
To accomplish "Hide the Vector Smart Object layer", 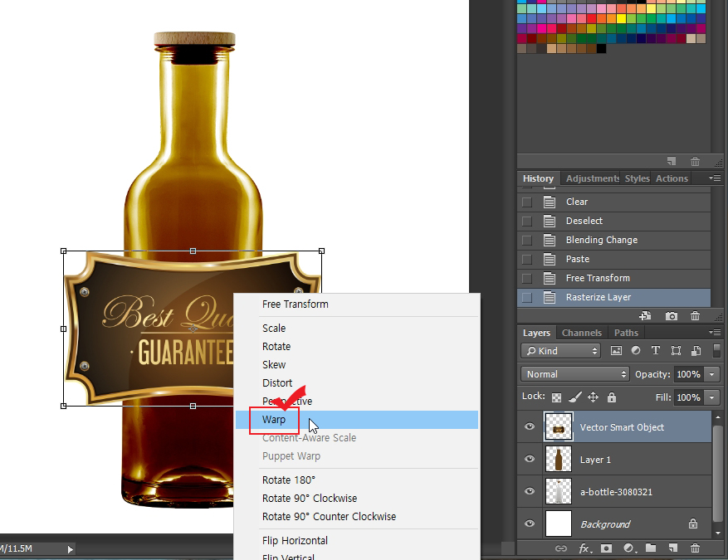I will (x=530, y=426).
